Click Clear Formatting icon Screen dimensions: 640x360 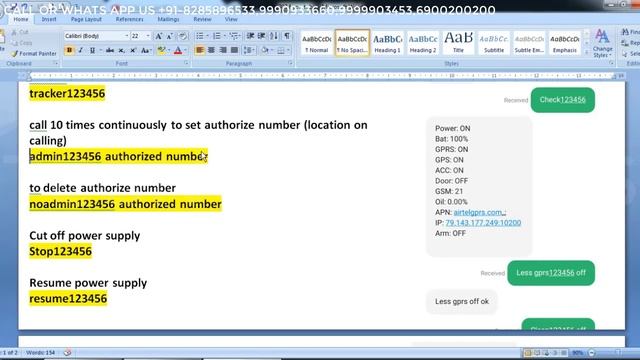tap(183, 36)
